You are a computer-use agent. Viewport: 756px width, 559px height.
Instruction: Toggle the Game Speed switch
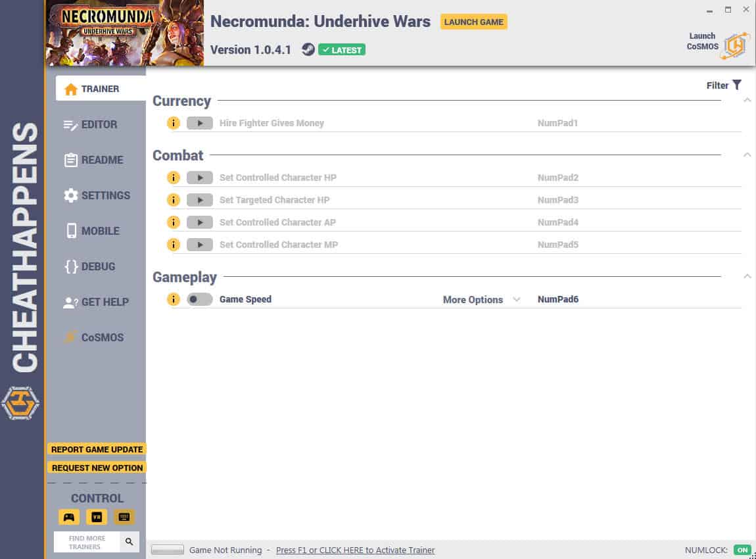coord(200,299)
